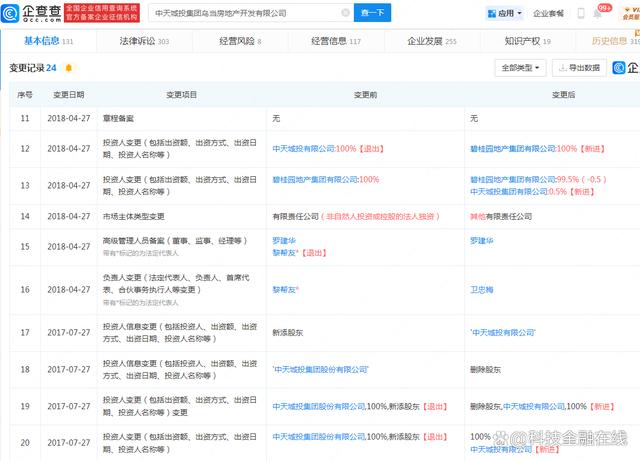
Task: Open 卫忠梅 link in row 16
Action: click(482, 290)
